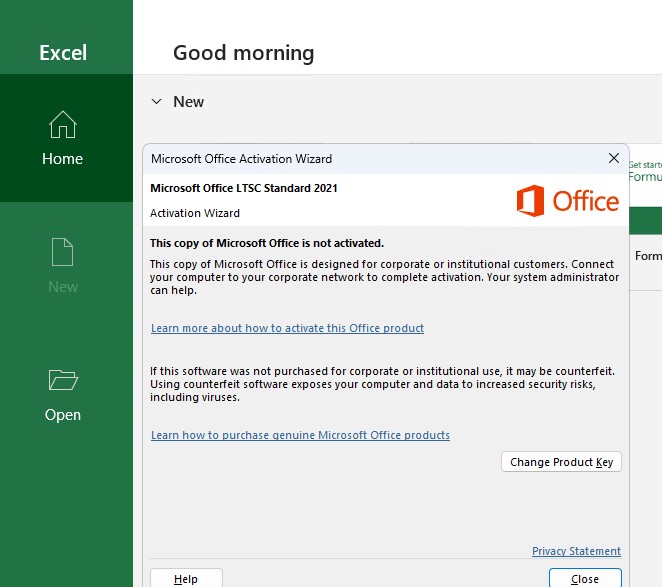The width and height of the screenshot is (662, 587).
Task: Click the Home house icon in sidebar
Action: pyautogui.click(x=62, y=126)
